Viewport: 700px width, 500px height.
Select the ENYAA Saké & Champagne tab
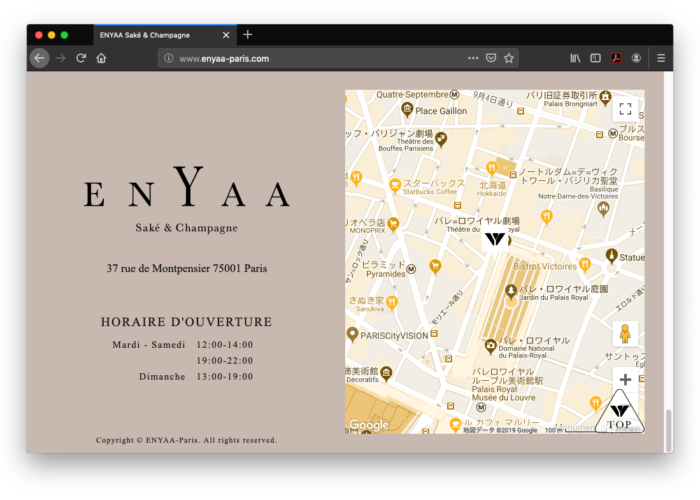155,35
